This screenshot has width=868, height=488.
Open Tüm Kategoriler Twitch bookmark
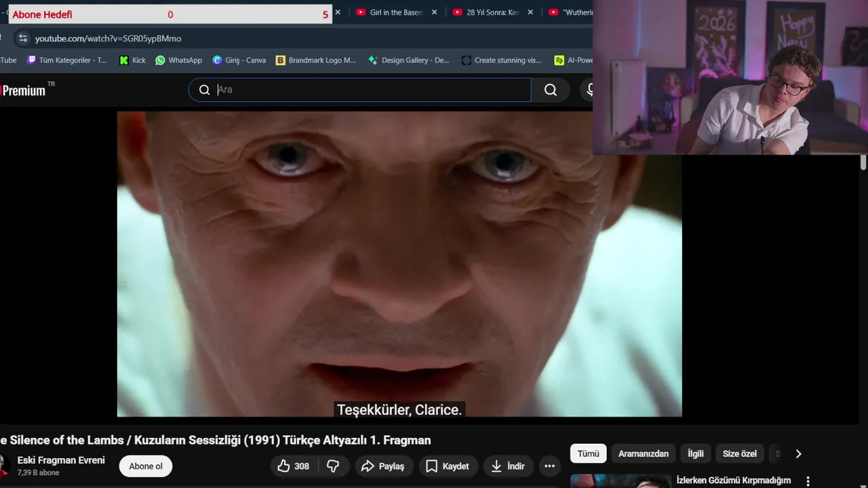(67, 60)
